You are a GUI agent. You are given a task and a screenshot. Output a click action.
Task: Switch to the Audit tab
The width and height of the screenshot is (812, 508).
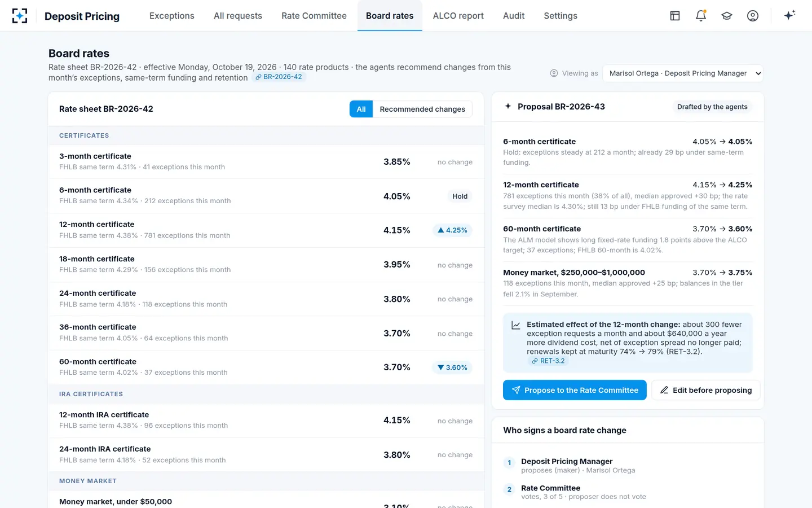pos(514,16)
